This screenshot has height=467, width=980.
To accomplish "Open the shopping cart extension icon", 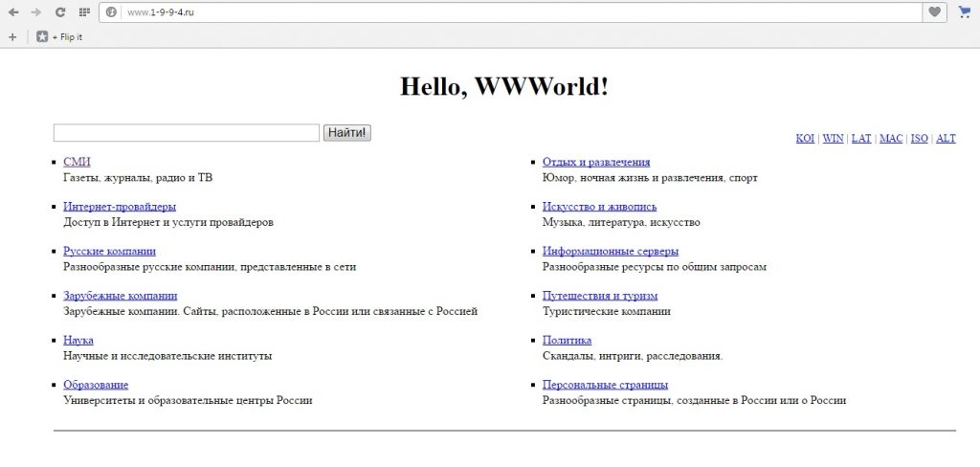I will pyautogui.click(x=965, y=12).
